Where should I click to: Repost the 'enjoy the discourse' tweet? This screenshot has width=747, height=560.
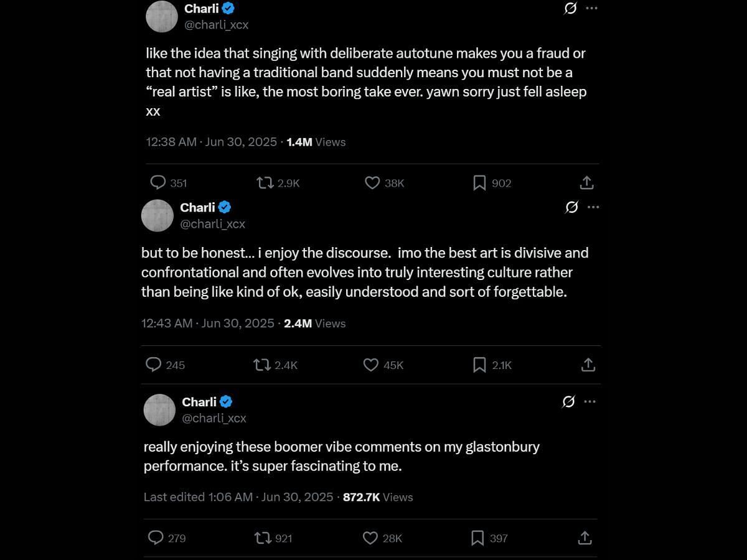[x=263, y=365]
